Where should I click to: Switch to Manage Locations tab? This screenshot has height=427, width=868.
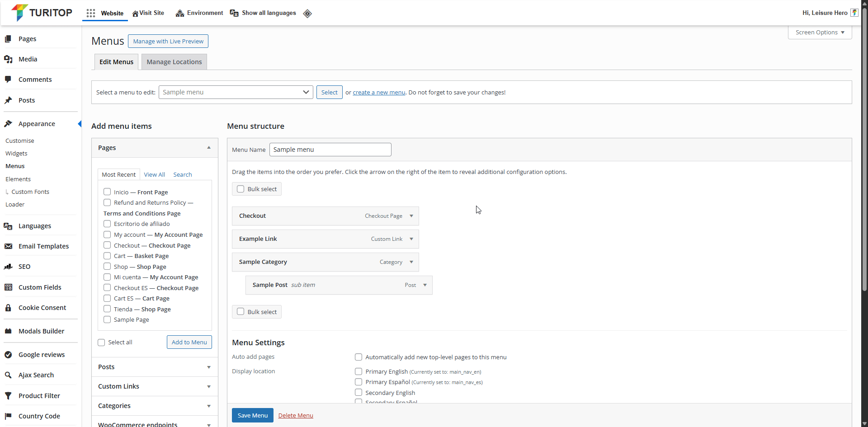(x=174, y=62)
